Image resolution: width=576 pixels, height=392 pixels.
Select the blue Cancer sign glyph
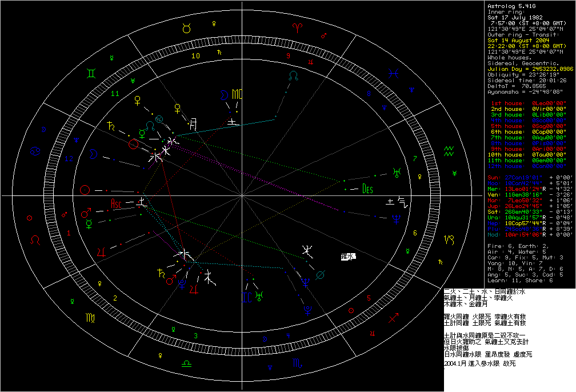[x=35, y=151]
